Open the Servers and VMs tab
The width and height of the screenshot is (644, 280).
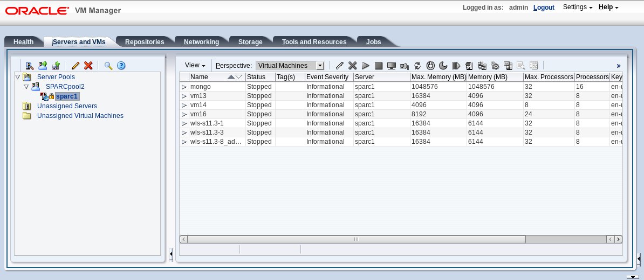tap(79, 42)
